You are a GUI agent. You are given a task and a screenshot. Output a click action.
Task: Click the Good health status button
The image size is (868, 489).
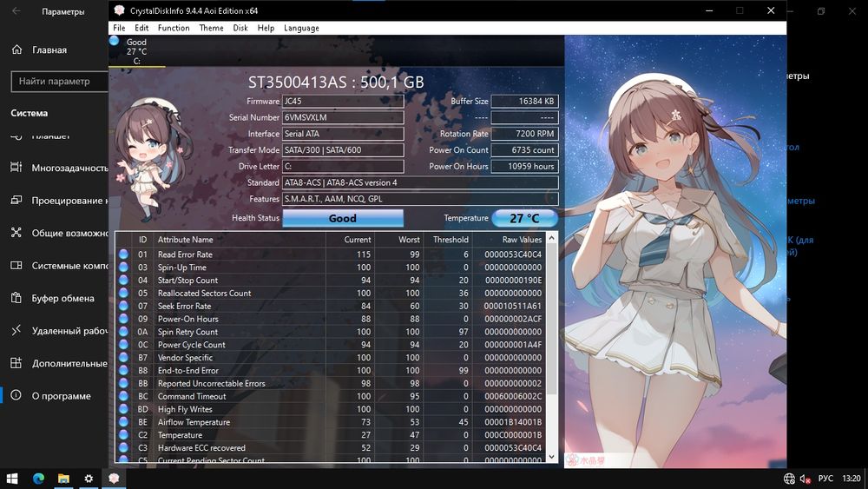coord(343,218)
